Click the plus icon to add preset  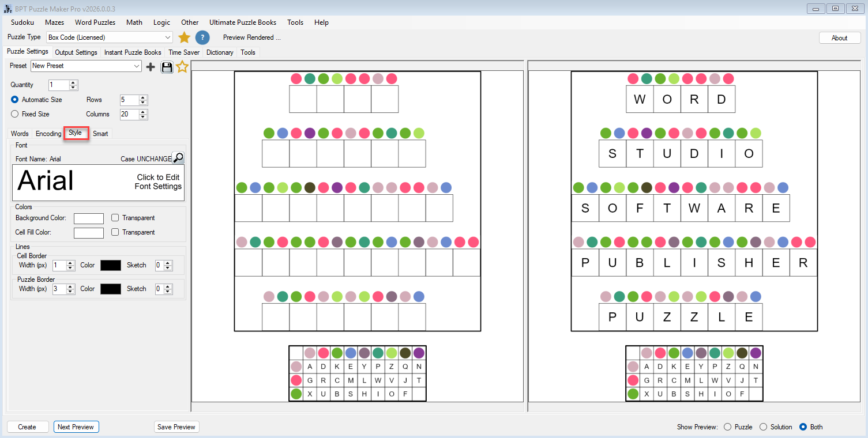(151, 67)
